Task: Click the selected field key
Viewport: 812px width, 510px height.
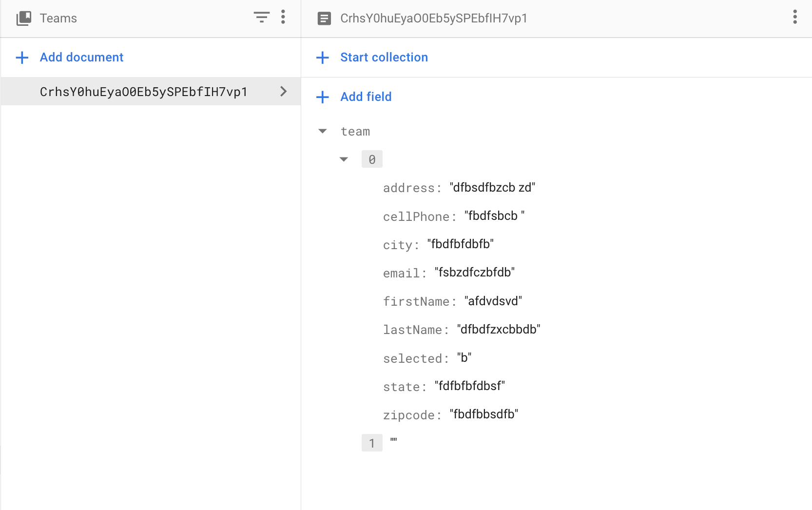Action: (x=416, y=359)
